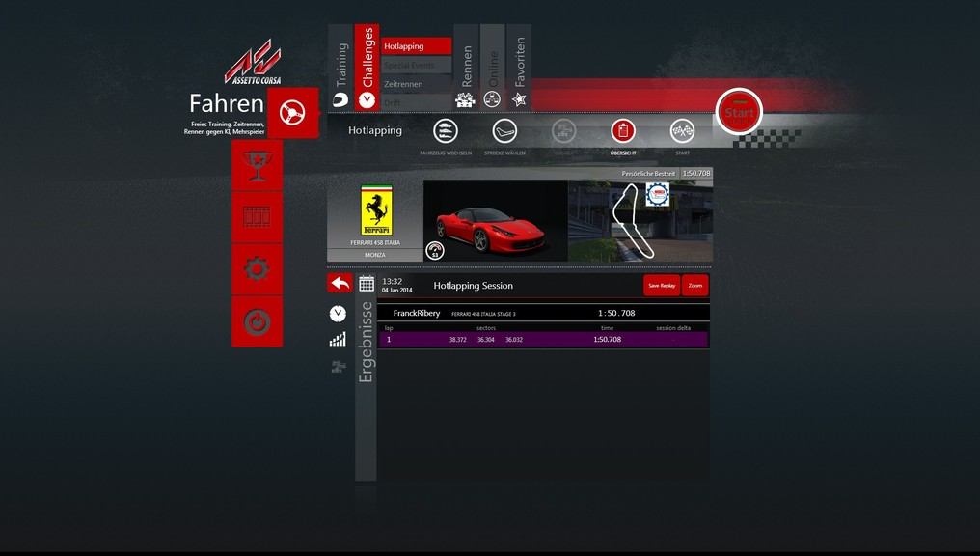Click the session delta column header
Viewport: 980px width, 556px height.
coord(673,328)
